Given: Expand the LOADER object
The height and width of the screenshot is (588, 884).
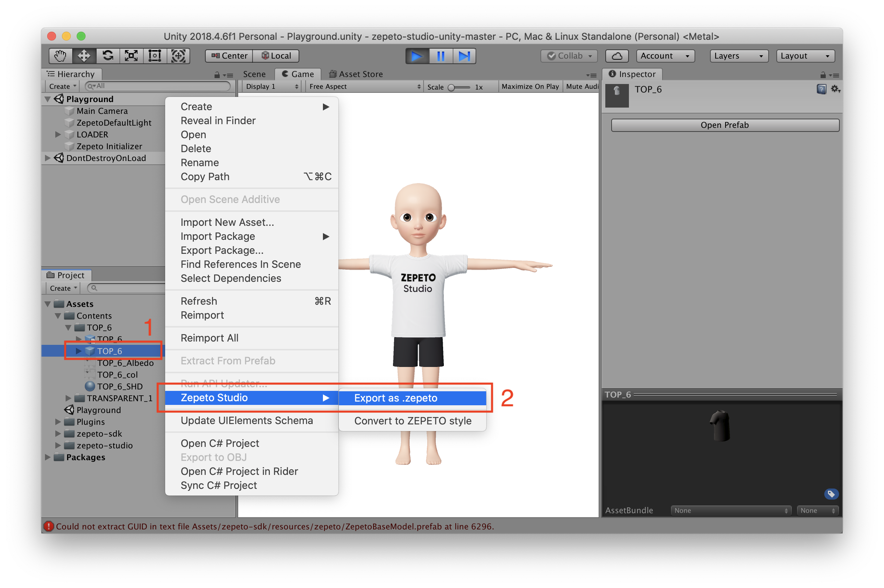Looking at the screenshot, I should tap(58, 134).
